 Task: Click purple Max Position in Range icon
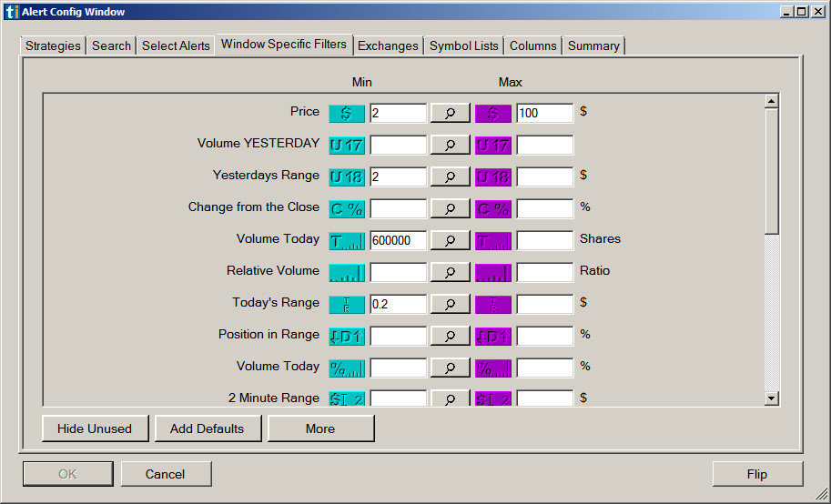tap(493, 336)
